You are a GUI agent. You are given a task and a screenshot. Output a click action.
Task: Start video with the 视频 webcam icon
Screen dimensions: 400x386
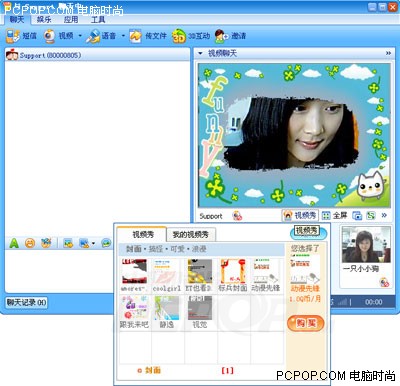click(x=50, y=36)
